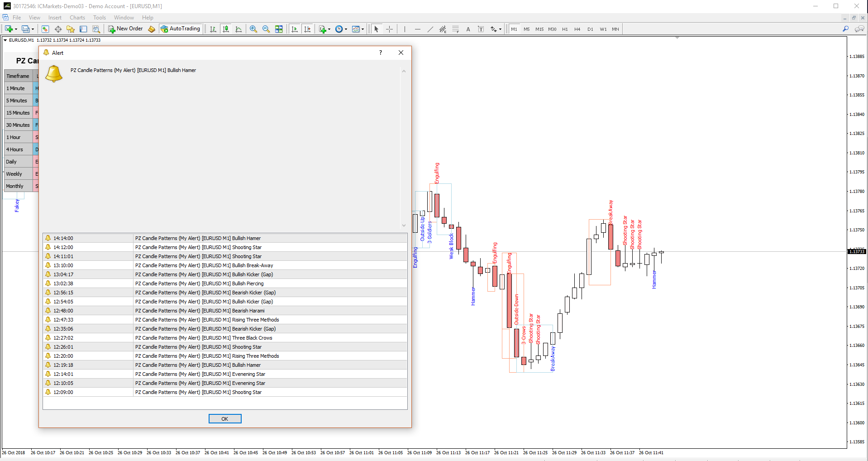Select the Text Label tool
This screenshot has width=868, height=461.
tap(481, 29)
